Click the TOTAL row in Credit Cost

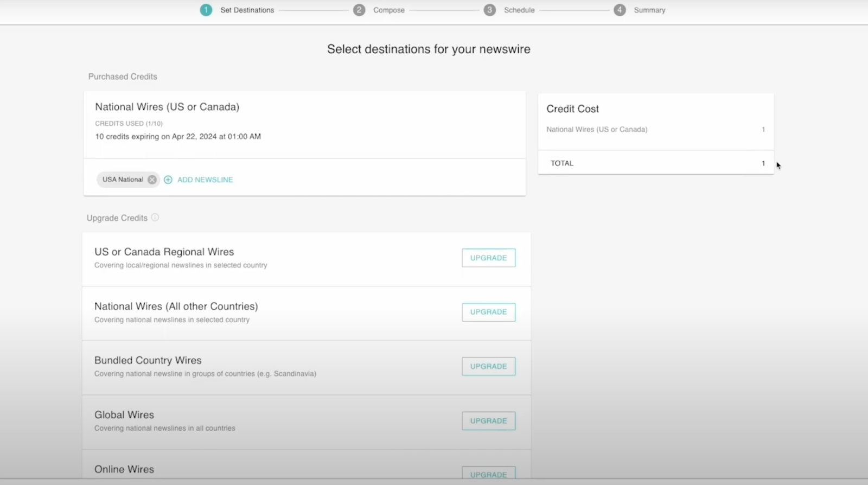click(x=656, y=163)
